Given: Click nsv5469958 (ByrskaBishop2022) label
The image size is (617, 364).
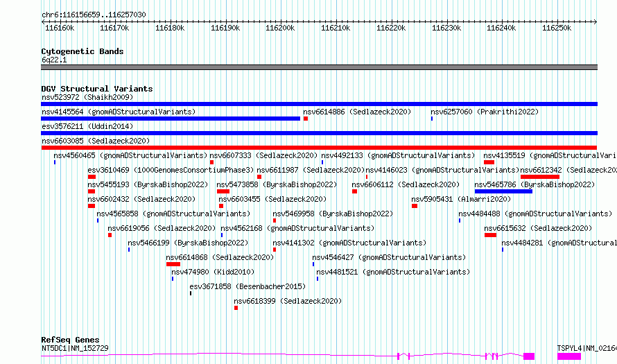Looking at the screenshot, I should click(x=333, y=214).
